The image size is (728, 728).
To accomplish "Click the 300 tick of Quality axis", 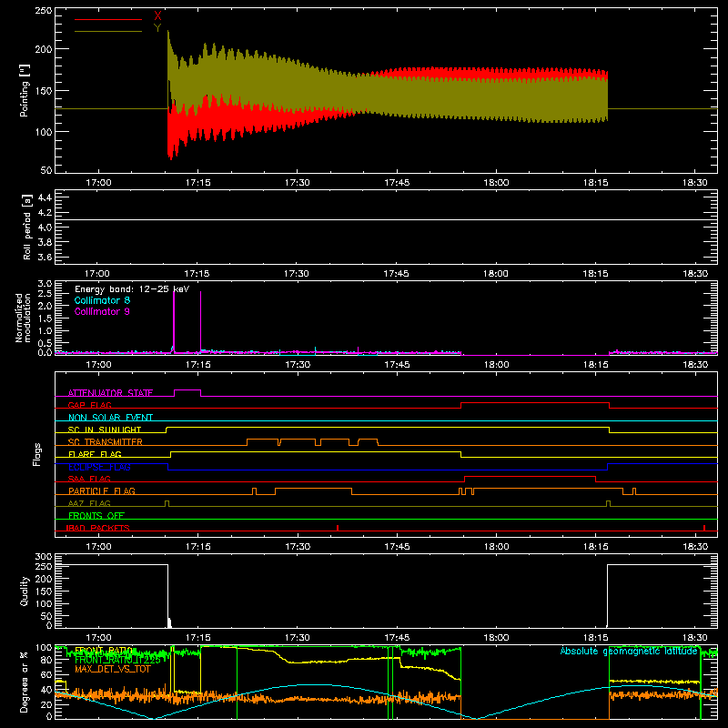I will [x=44, y=557].
